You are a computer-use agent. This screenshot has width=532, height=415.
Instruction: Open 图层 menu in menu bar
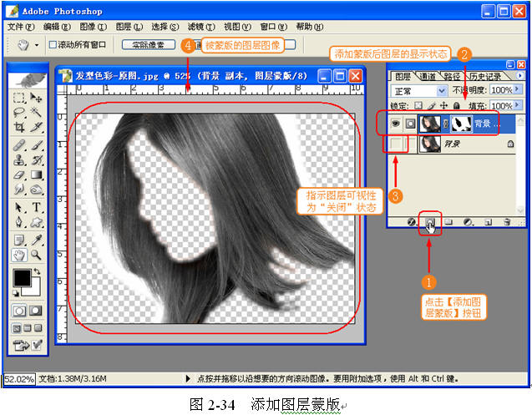point(129,27)
